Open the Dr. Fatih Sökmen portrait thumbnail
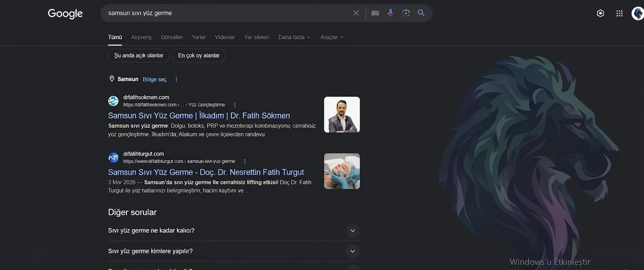Screen dimensions: 644x270 click(x=342, y=115)
